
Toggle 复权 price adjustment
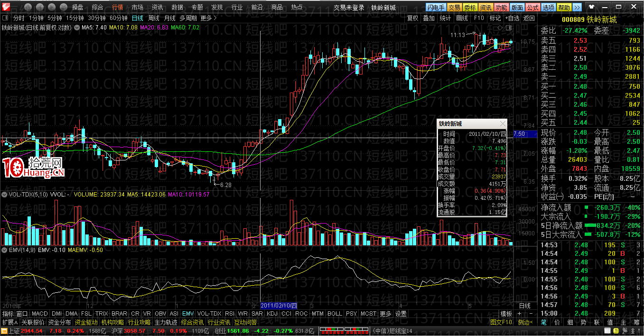click(x=413, y=18)
